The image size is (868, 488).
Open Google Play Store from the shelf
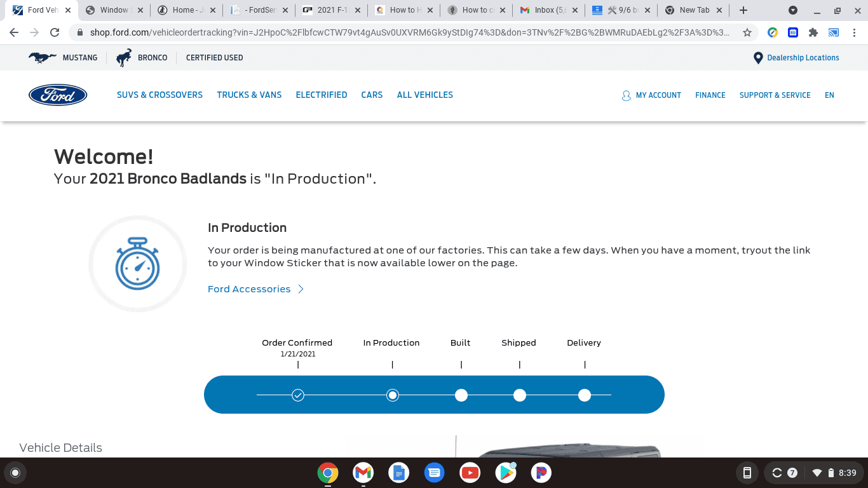point(506,473)
